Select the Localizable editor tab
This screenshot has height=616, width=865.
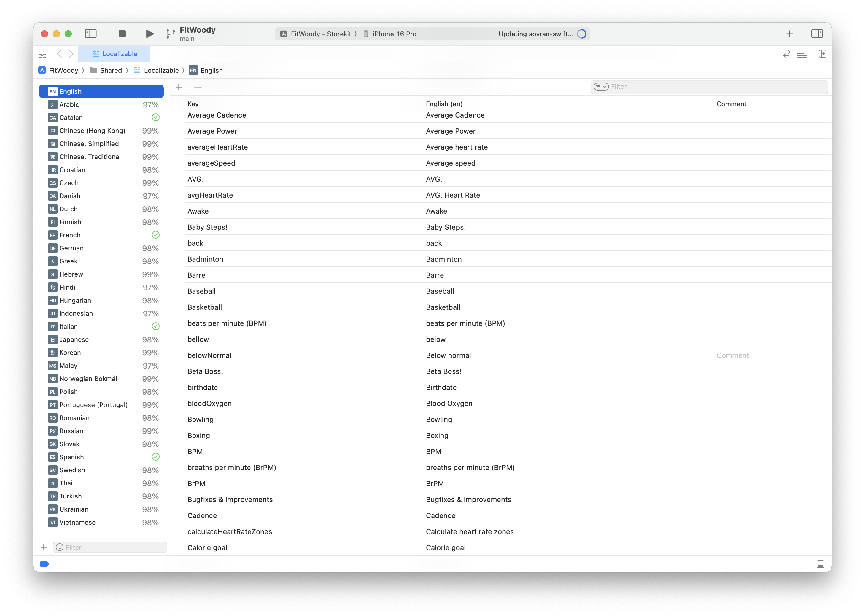[x=115, y=54]
